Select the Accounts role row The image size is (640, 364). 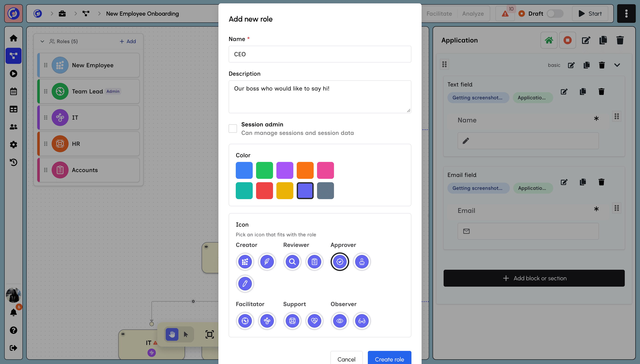[x=88, y=170]
